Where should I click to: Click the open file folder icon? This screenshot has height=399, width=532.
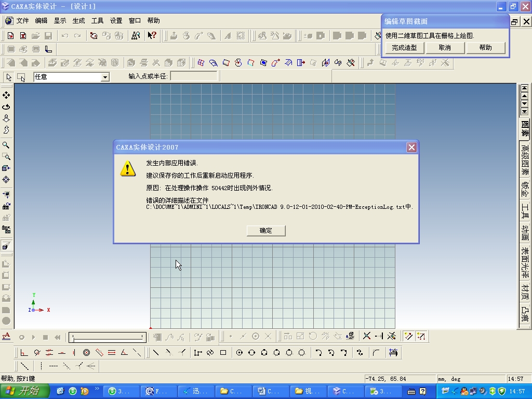coord(36,36)
